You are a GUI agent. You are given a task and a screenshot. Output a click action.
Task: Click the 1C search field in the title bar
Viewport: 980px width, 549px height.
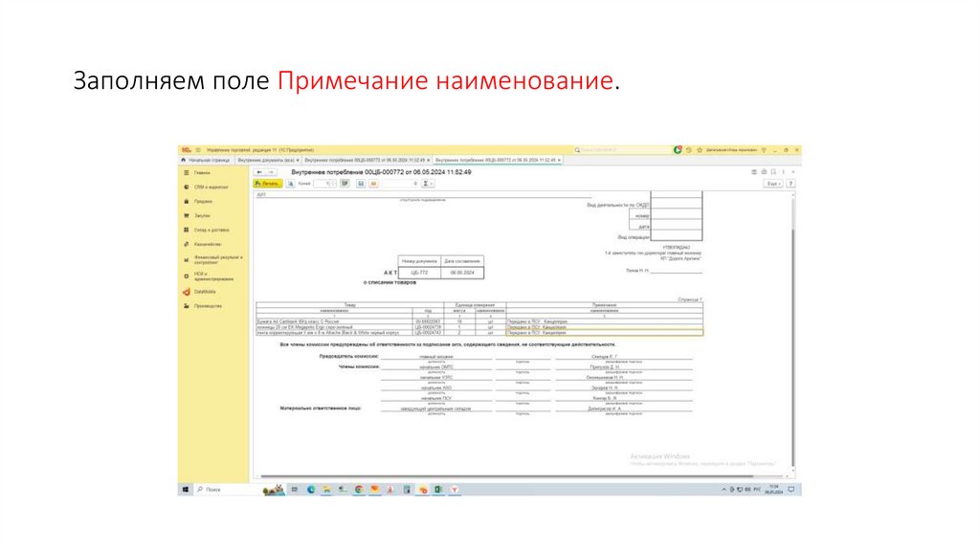[622, 150]
